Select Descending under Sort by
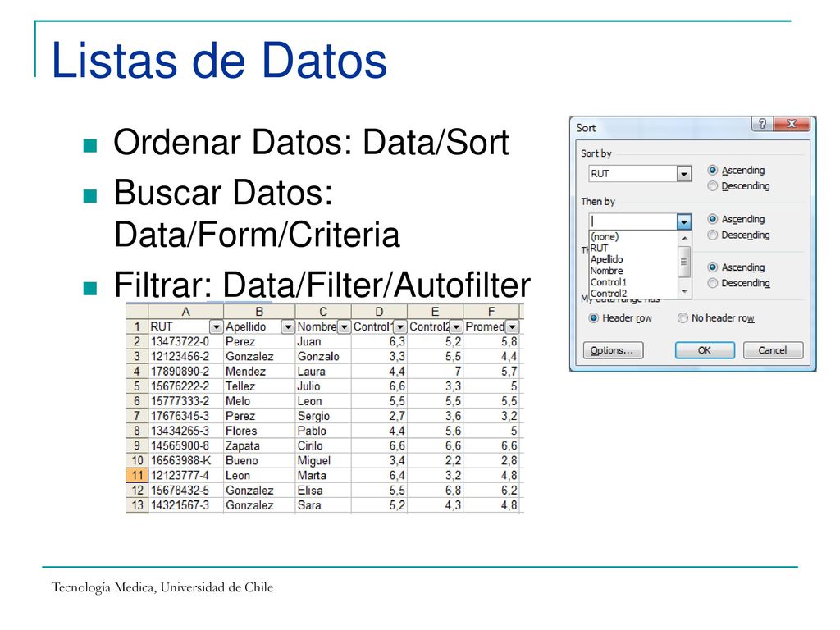 (713, 186)
